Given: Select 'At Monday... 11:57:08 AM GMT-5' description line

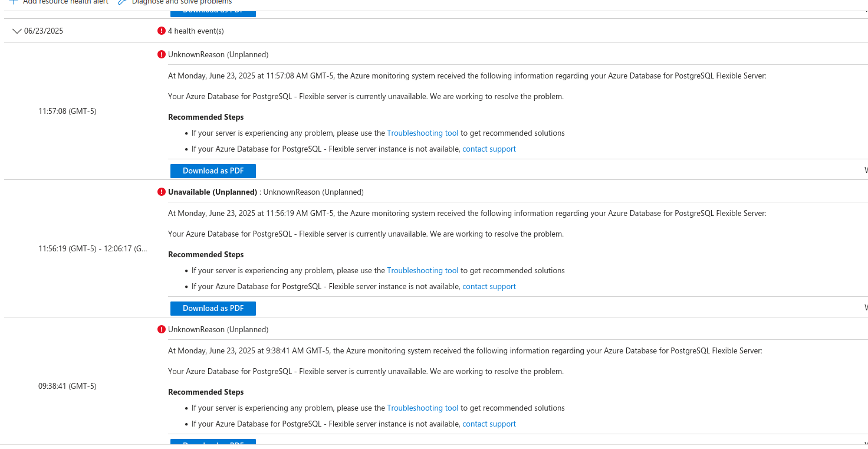Looking at the screenshot, I should [467, 76].
